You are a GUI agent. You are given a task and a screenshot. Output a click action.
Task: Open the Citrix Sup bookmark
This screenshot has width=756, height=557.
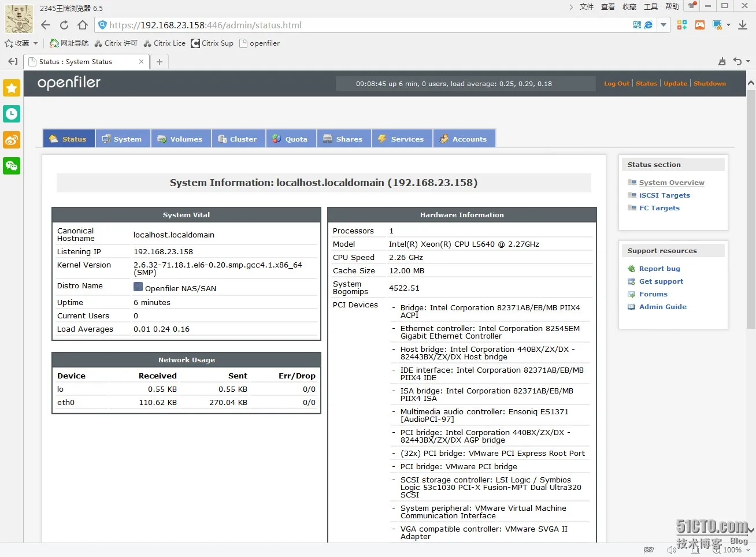click(212, 43)
